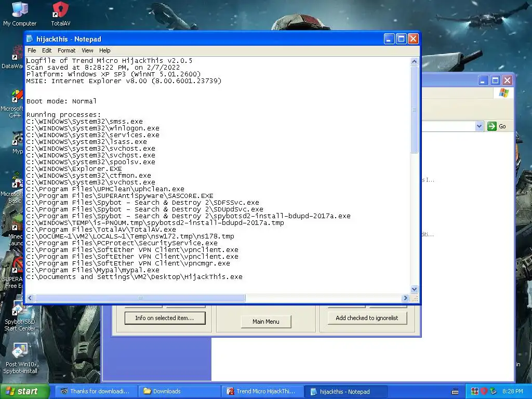532x399 pixels.
Task: Open the Windows start menu
Action: click(24, 391)
